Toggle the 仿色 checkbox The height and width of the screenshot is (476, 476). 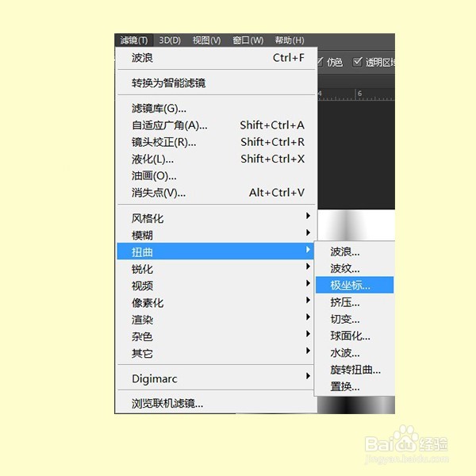point(320,62)
